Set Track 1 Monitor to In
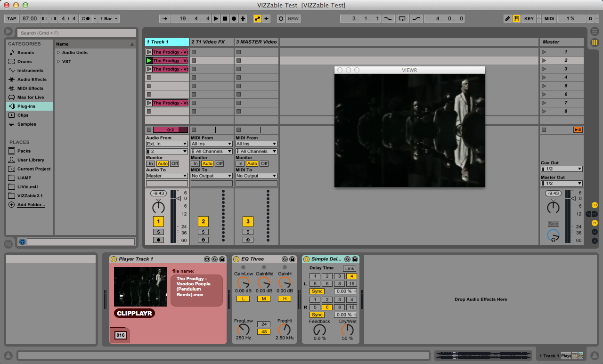The image size is (603, 364). tap(151, 163)
